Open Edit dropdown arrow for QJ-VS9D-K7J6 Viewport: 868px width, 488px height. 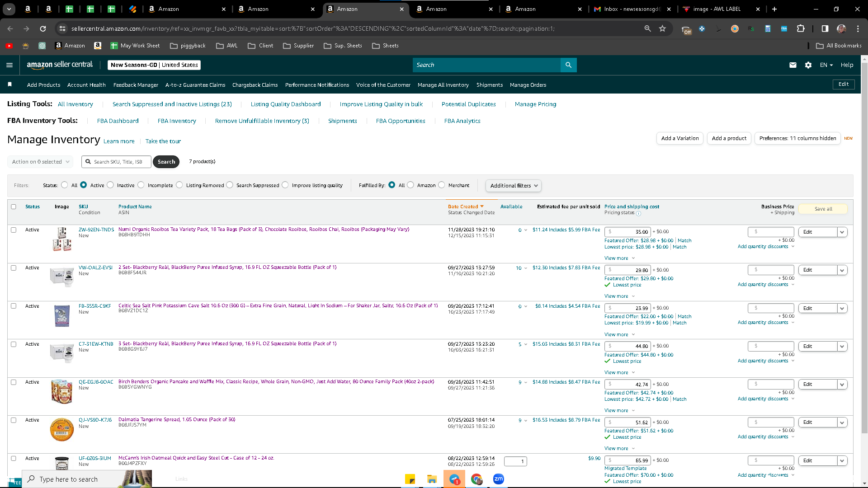(x=842, y=422)
